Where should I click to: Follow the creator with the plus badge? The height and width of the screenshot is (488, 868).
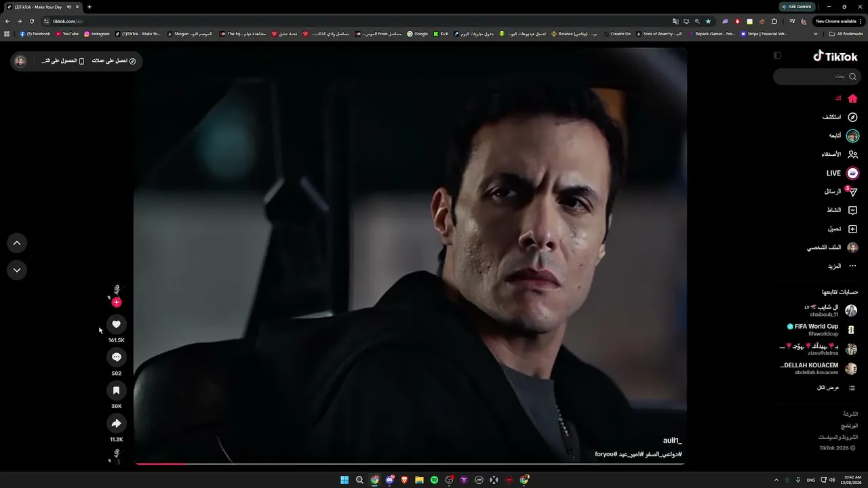click(117, 302)
